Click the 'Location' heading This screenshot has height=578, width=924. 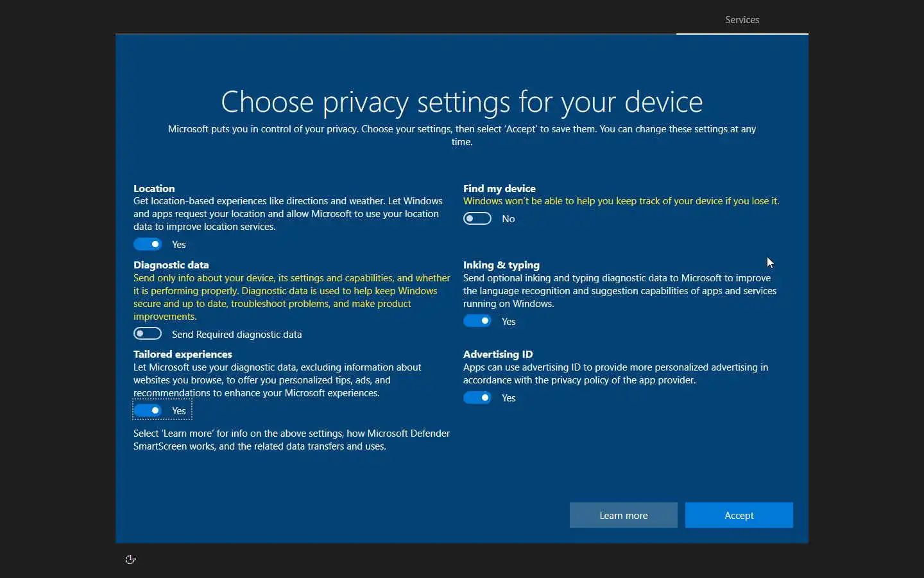click(154, 188)
